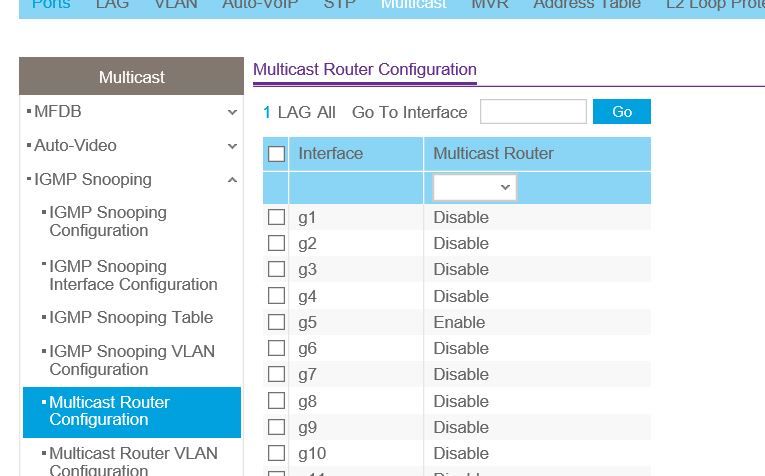
Task: Open the L2 Loop Protection tab
Action: tap(715, 4)
